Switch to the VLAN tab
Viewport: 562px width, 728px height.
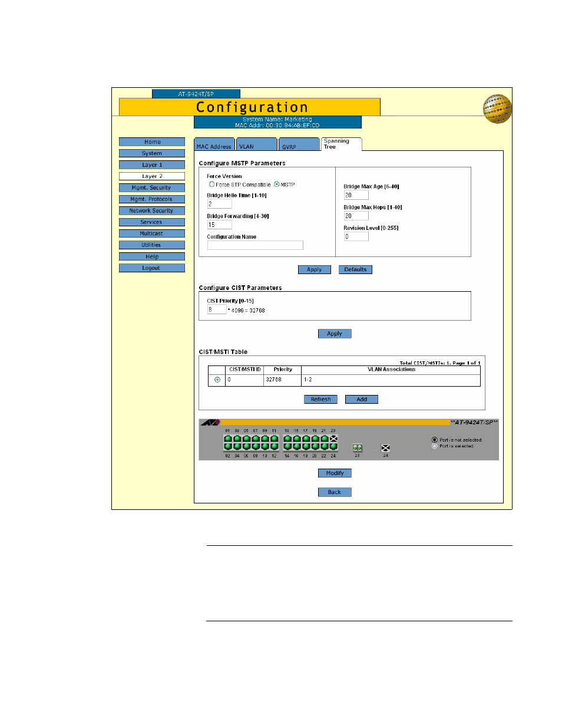coord(257,145)
